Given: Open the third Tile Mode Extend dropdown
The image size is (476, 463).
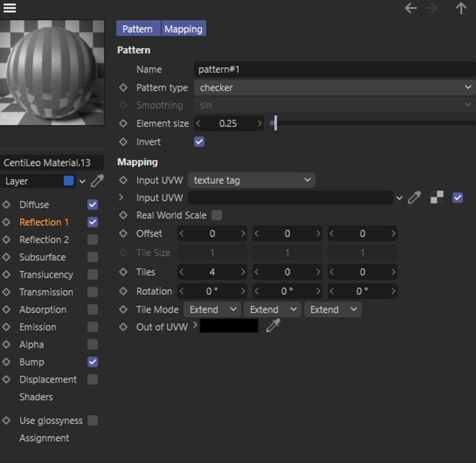Looking at the screenshot, I should pos(333,309).
